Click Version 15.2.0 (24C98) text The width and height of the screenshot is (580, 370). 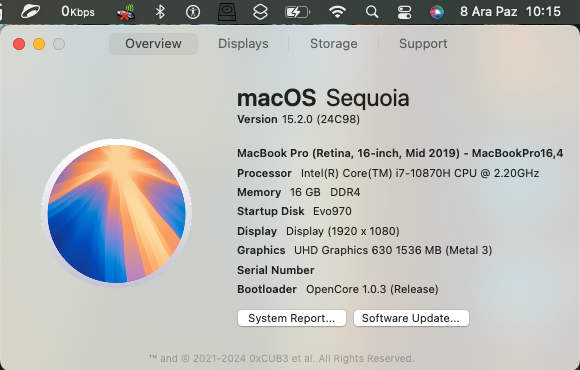point(299,120)
